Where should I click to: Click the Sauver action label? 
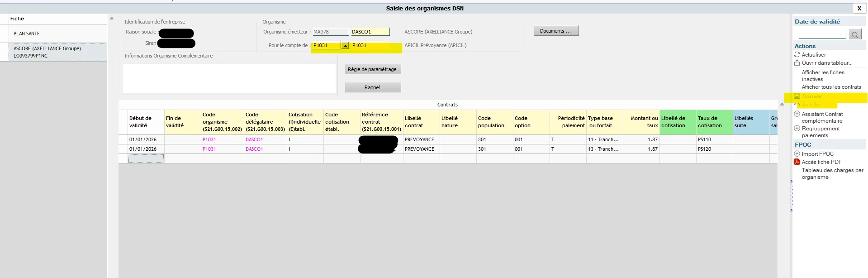(x=812, y=96)
